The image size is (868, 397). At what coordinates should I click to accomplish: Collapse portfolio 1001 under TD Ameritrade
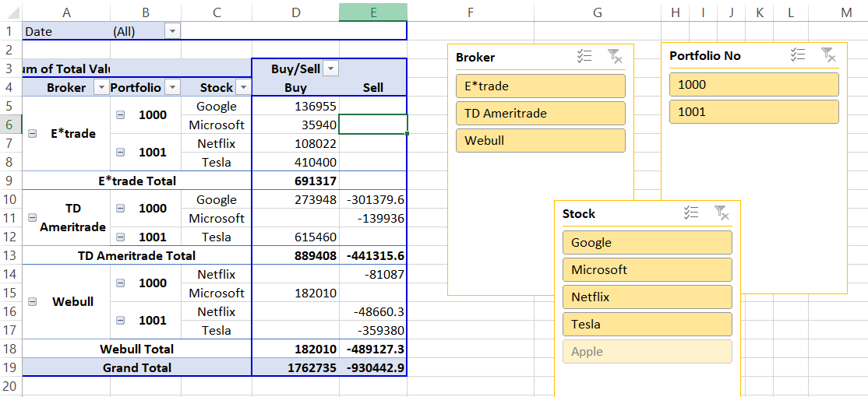(121, 237)
